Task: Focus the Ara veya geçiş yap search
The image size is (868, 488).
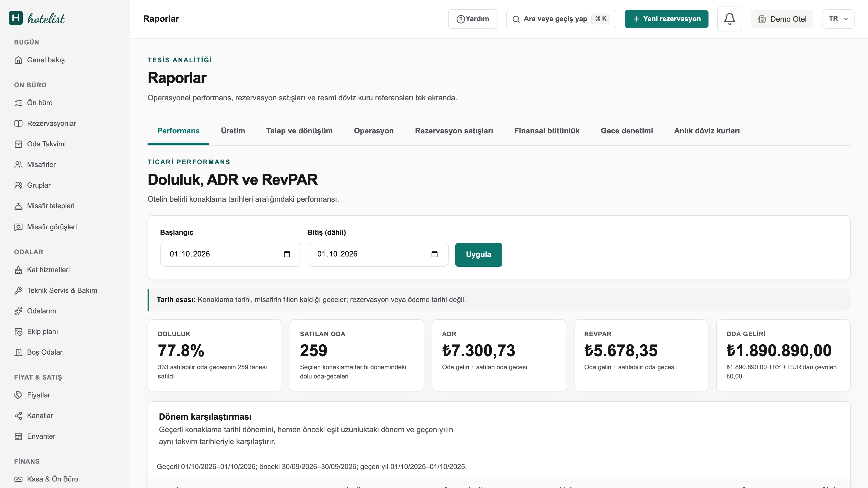Action: click(561, 19)
